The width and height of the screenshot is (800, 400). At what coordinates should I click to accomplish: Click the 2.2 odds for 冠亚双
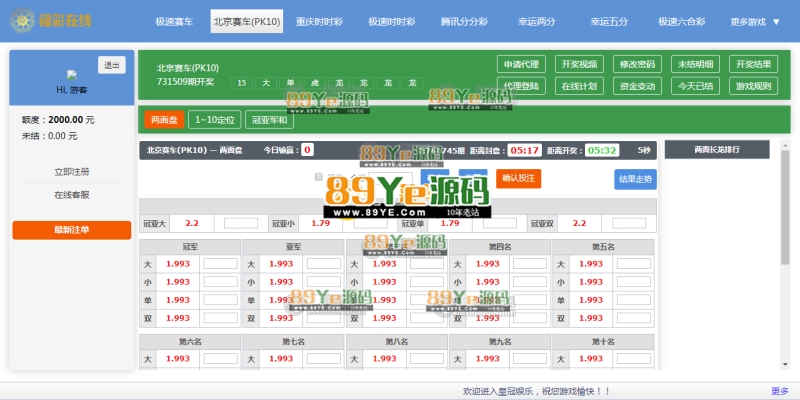click(x=580, y=223)
